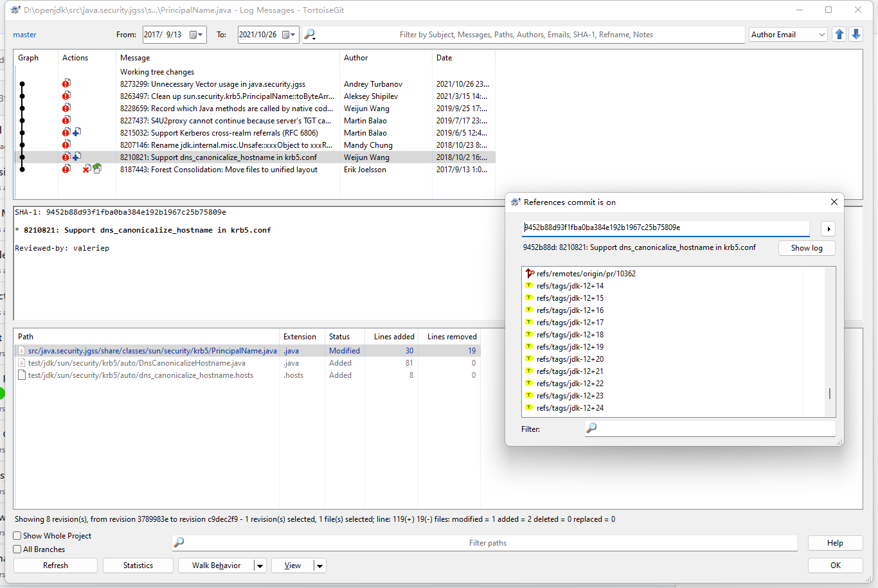
Task: Click the Show log button
Action: 806,248
